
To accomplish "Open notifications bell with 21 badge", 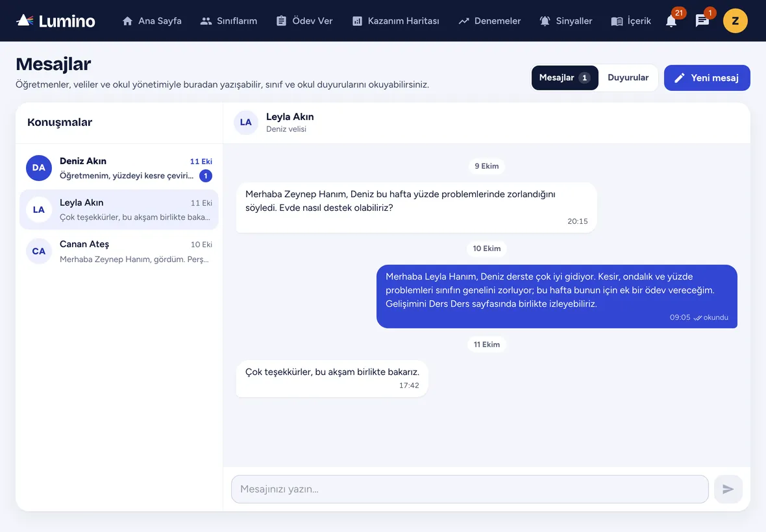I will pos(671,21).
